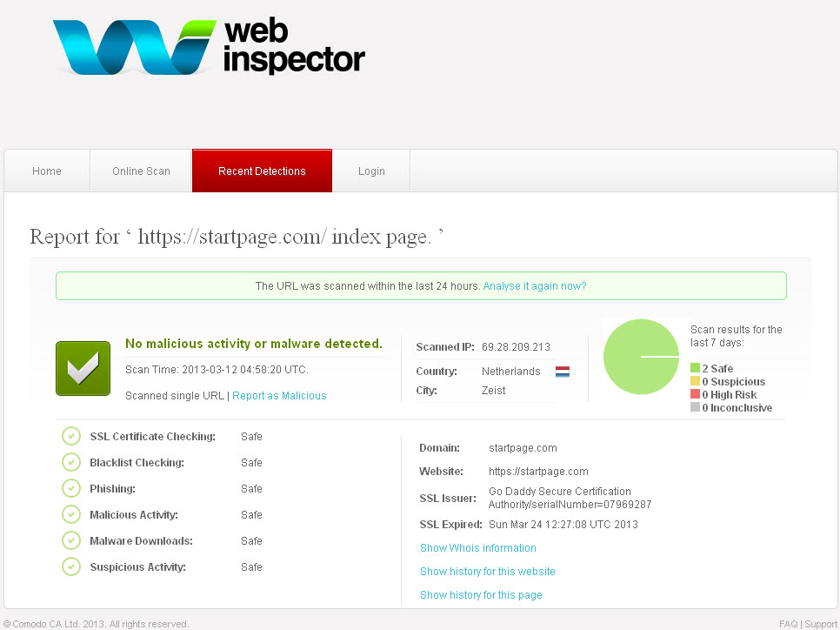This screenshot has width=840, height=630.
Task: Click the red High Risk legend swatch
Action: [x=696, y=394]
